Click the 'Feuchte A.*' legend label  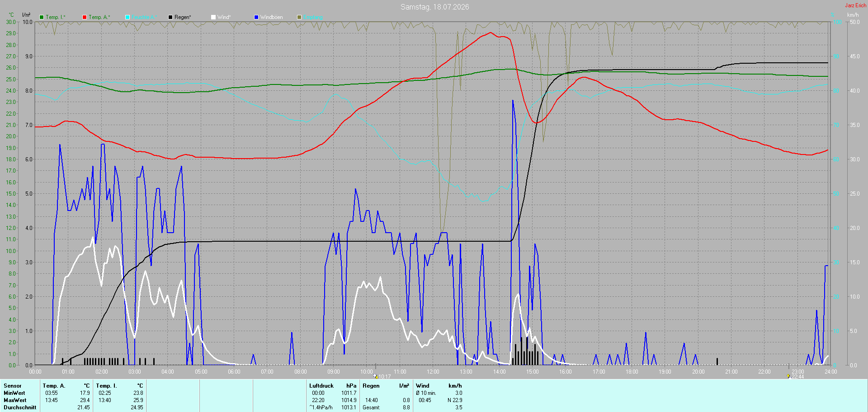click(145, 17)
